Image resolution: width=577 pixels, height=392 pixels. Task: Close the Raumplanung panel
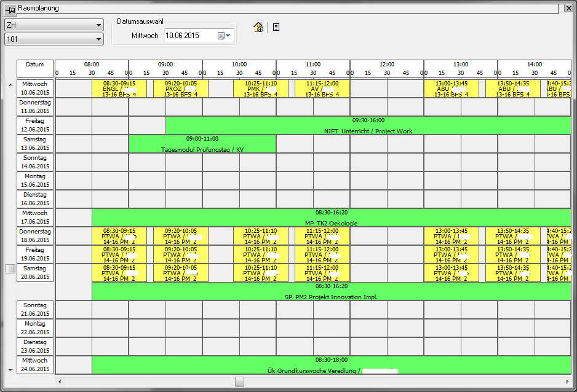[568, 8]
